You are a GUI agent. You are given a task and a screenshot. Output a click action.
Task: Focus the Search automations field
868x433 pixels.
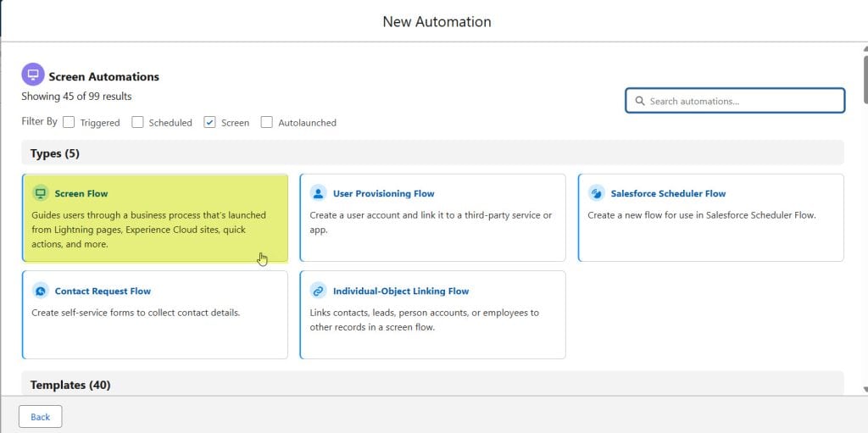pyautogui.click(x=735, y=101)
